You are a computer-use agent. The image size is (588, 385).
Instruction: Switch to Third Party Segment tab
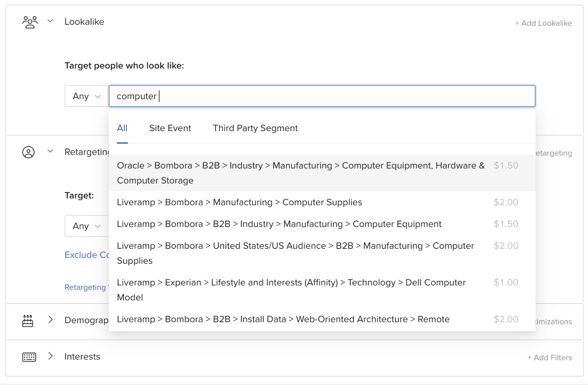pos(255,128)
